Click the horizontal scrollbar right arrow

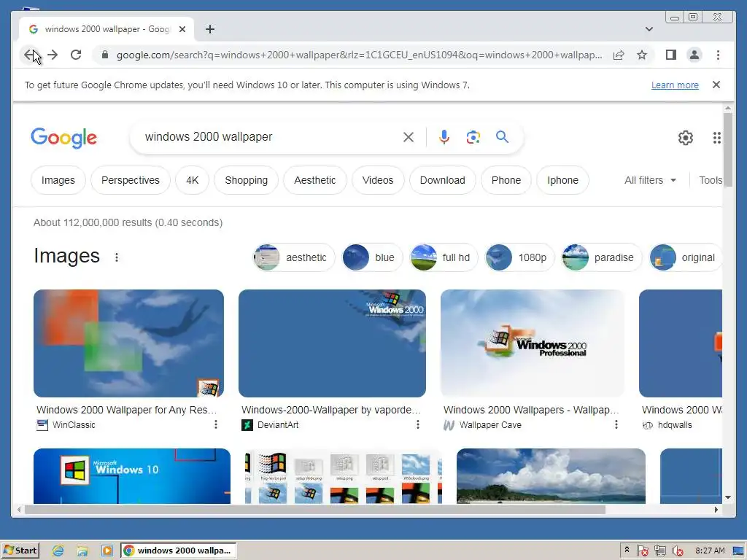click(716, 510)
